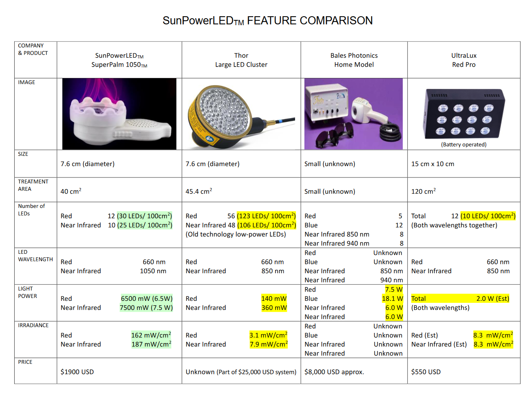Click the '18.1 W' Blue power value
This screenshot has width=532, height=408.
pyautogui.click(x=393, y=298)
